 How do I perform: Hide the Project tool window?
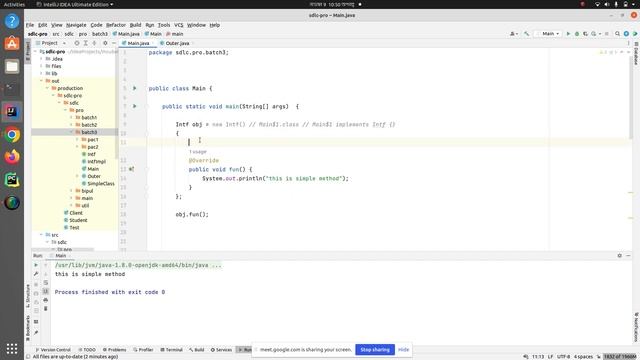coord(114,43)
